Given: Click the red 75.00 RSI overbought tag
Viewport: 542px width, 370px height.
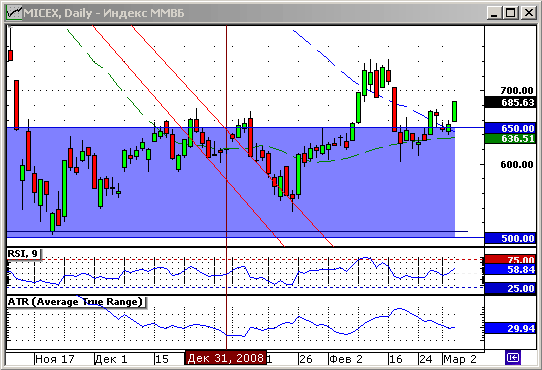Looking at the screenshot, I should point(511,259).
